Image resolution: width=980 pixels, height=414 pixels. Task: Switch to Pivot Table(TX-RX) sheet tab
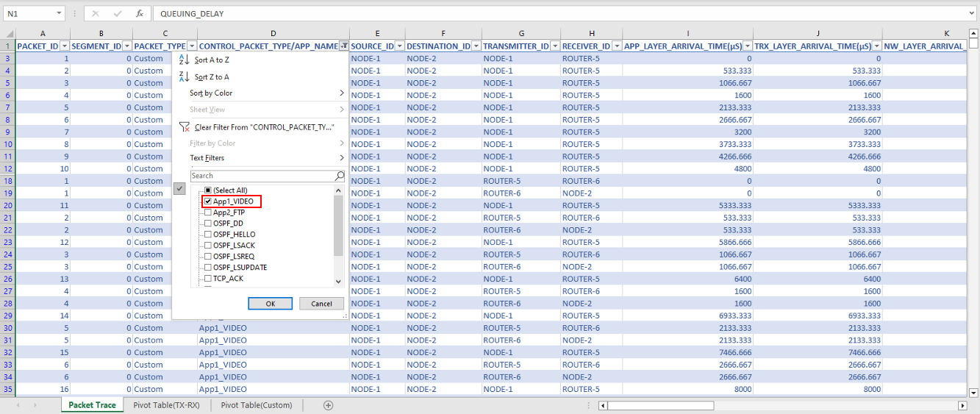click(166, 405)
